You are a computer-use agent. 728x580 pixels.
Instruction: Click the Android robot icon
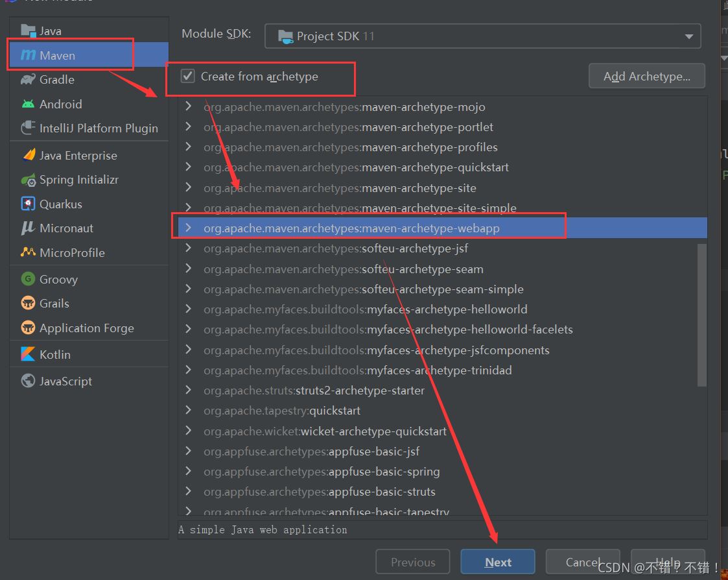[29, 104]
